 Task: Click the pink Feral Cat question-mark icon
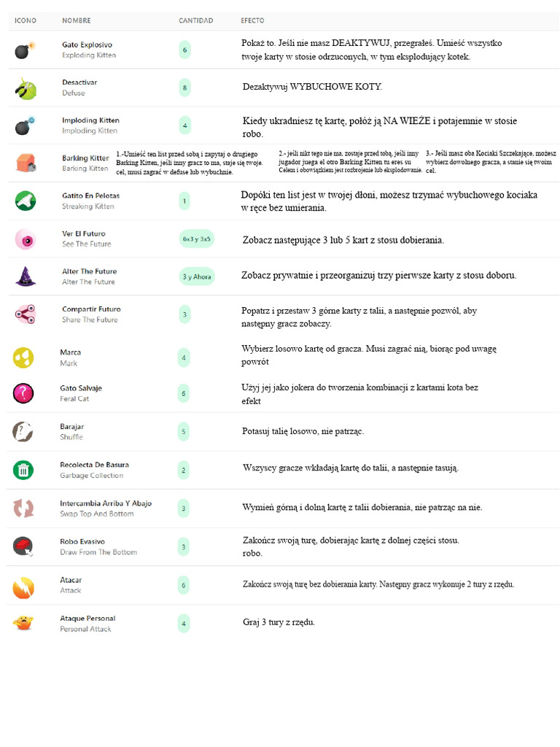pos(23,393)
